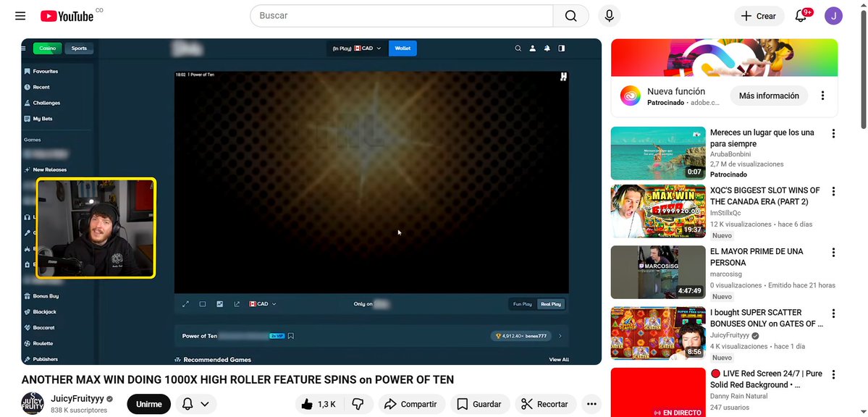Click New Releases in casino sidebar
This screenshot has width=868, height=417.
(x=46, y=169)
